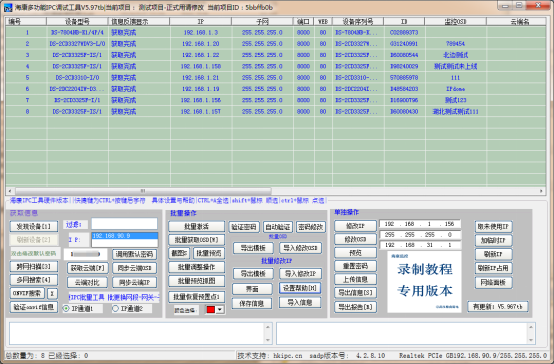Image resolution: width=554 pixels, height=364 pixels.
Task: Click the 刷新IP button
Action: 494,254
